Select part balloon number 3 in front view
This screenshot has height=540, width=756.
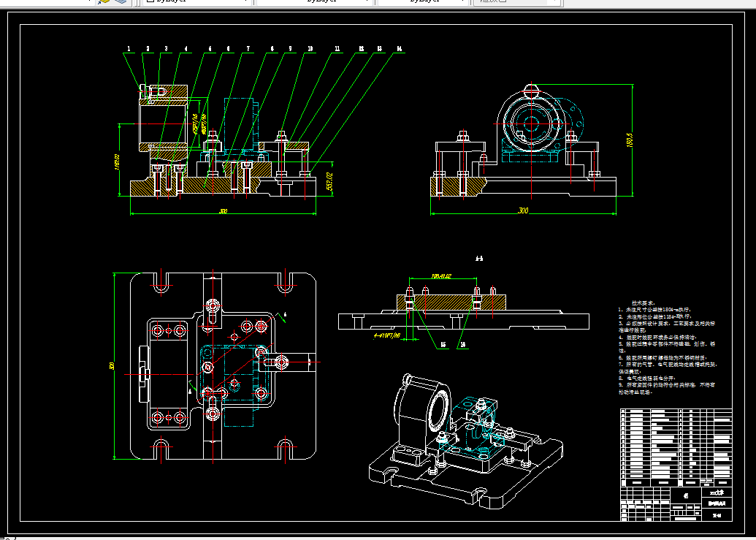pyautogui.click(x=167, y=49)
